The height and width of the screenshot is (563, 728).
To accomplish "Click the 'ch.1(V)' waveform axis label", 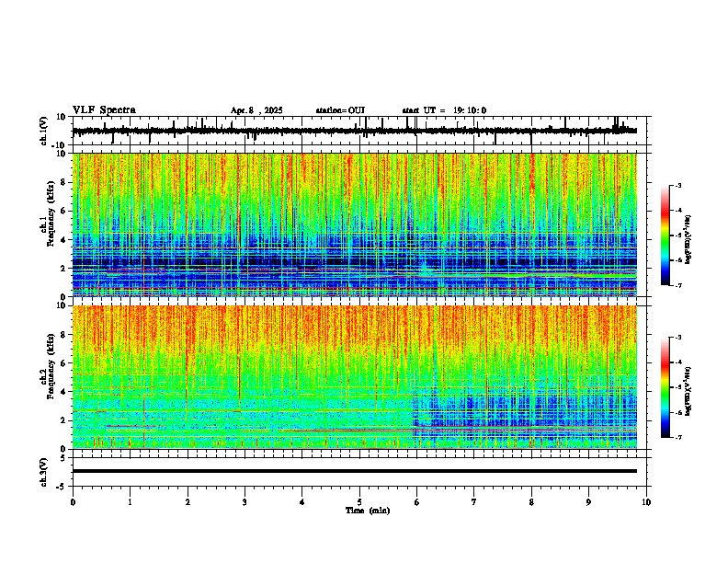I will [x=44, y=131].
